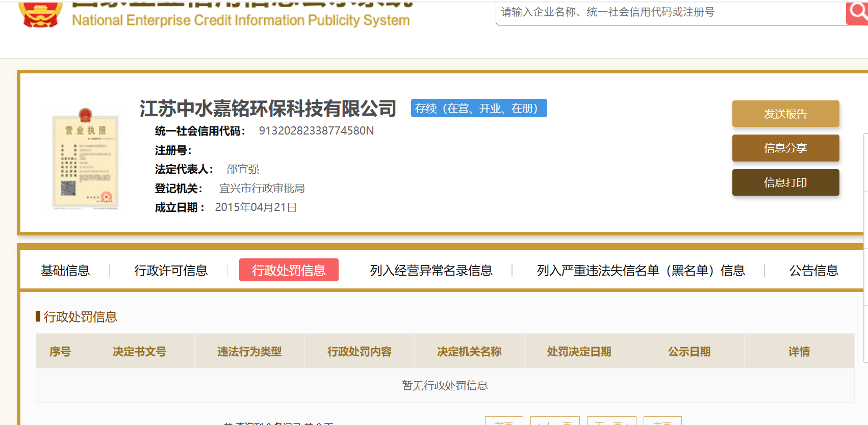The height and width of the screenshot is (425, 868).
Task: Go to the 列入经营异常名录信息 tab
Action: (x=431, y=271)
